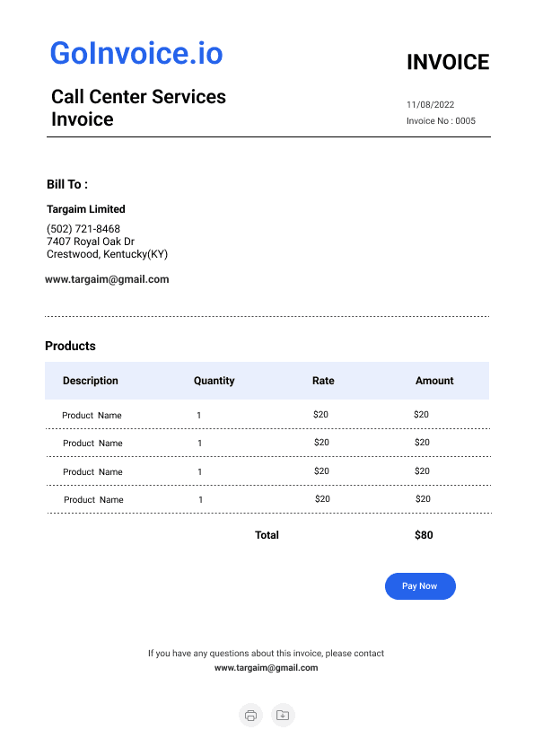Viewport: 534px width, 756px height.
Task: Click the $80 total amount
Action: [x=424, y=535]
